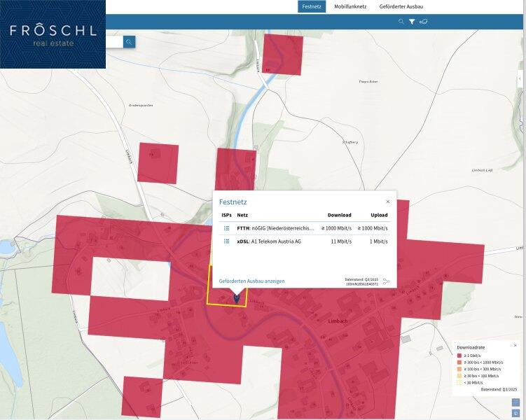This screenshot has height=420, width=526.
Task: Click the magnifier icon in blue toolbar
Action: [x=401, y=22]
